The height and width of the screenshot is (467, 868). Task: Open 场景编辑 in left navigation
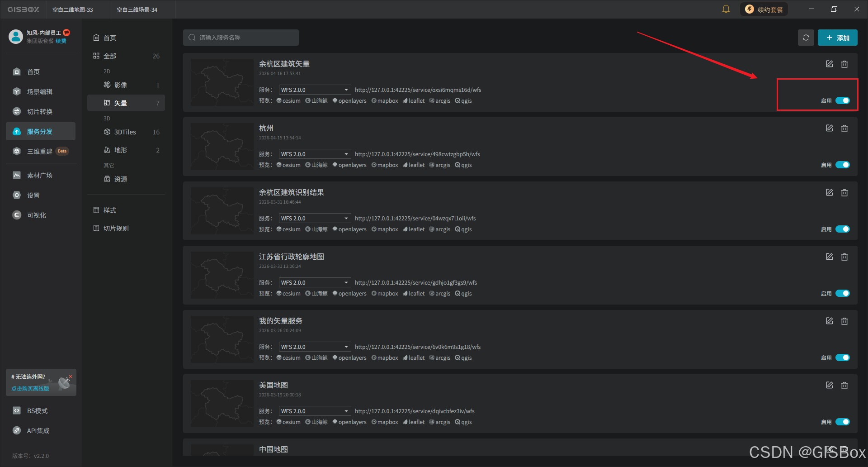(x=41, y=91)
